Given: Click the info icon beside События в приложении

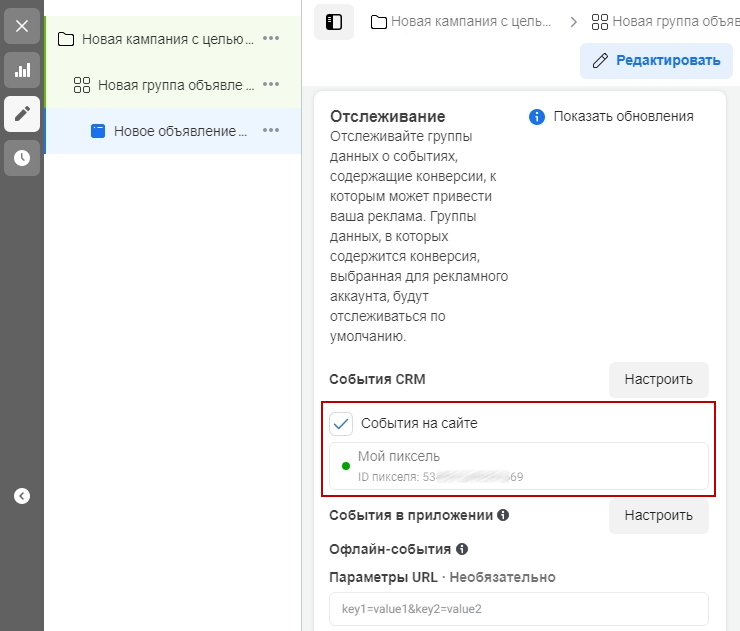Looking at the screenshot, I should click(503, 516).
